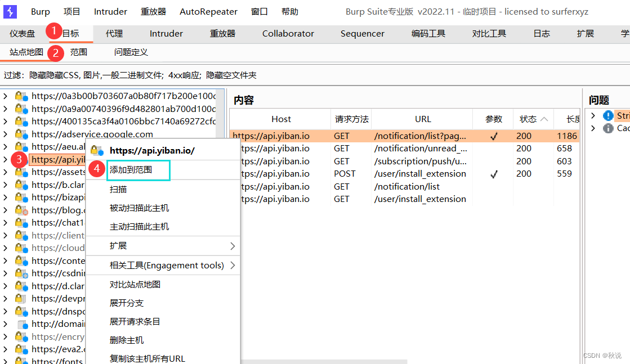Switch to the Collaborator tab
Image resolution: width=630 pixels, height=364 pixels.
click(x=288, y=34)
